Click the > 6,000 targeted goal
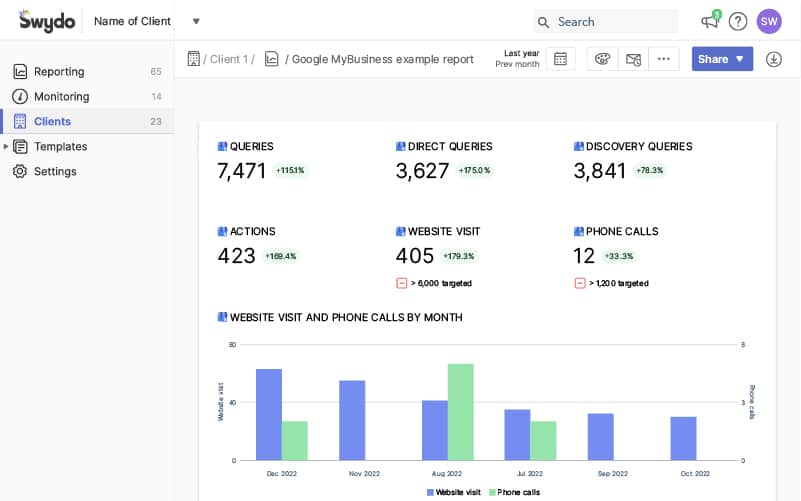This screenshot has width=801, height=501. [441, 283]
